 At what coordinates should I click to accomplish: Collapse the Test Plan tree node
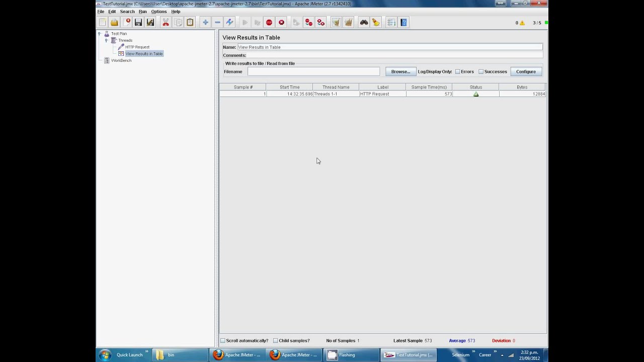[x=100, y=34]
